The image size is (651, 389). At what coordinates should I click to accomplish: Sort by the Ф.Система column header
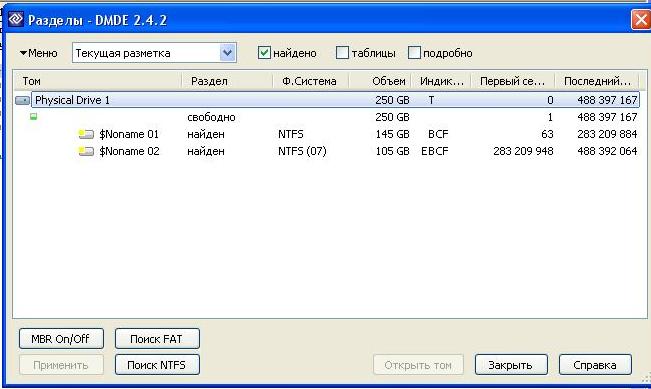click(x=311, y=81)
